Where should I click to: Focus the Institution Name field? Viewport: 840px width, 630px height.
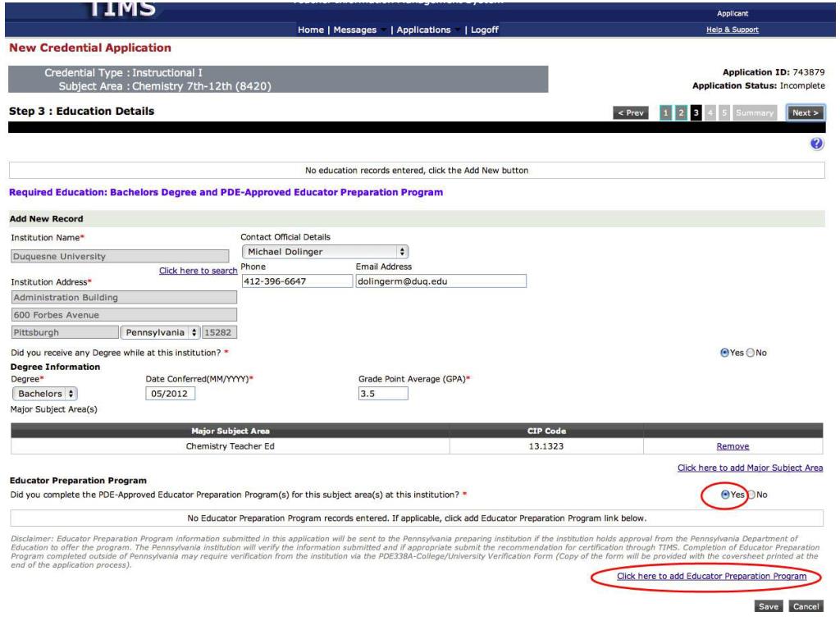click(120, 256)
